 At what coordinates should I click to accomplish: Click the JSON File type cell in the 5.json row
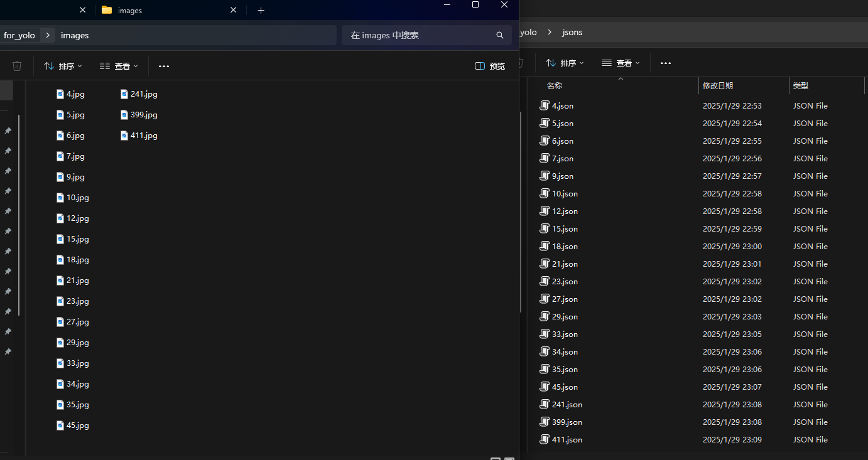(810, 124)
